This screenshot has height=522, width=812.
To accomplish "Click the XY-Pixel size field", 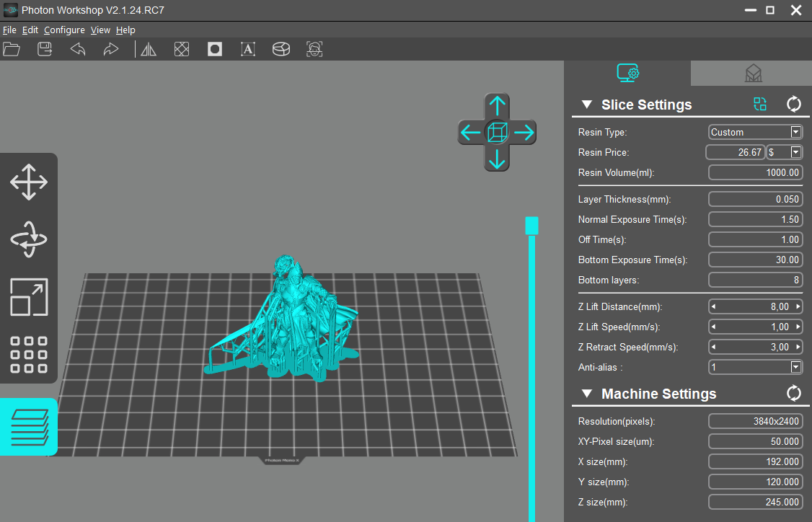I will pos(755,442).
